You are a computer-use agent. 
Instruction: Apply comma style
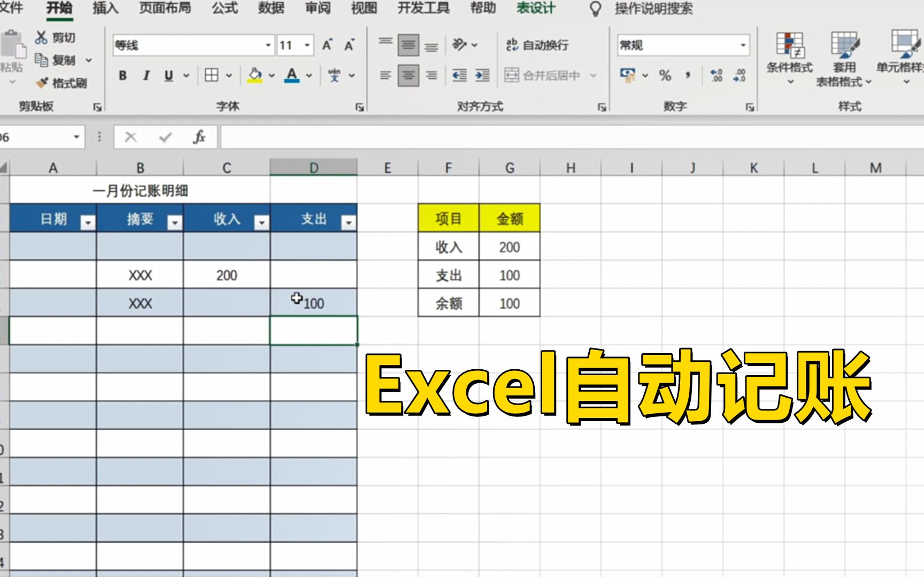click(688, 75)
